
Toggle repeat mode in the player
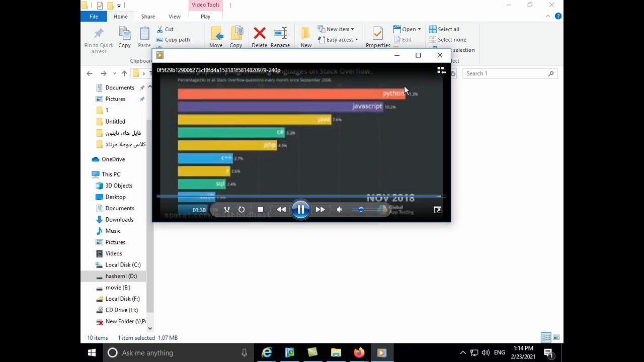pos(242,210)
